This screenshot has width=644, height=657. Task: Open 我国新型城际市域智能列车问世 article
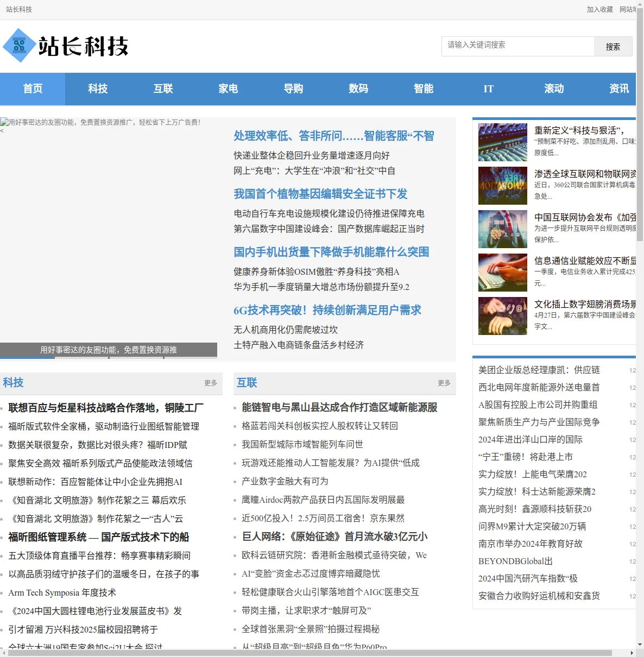point(302,444)
